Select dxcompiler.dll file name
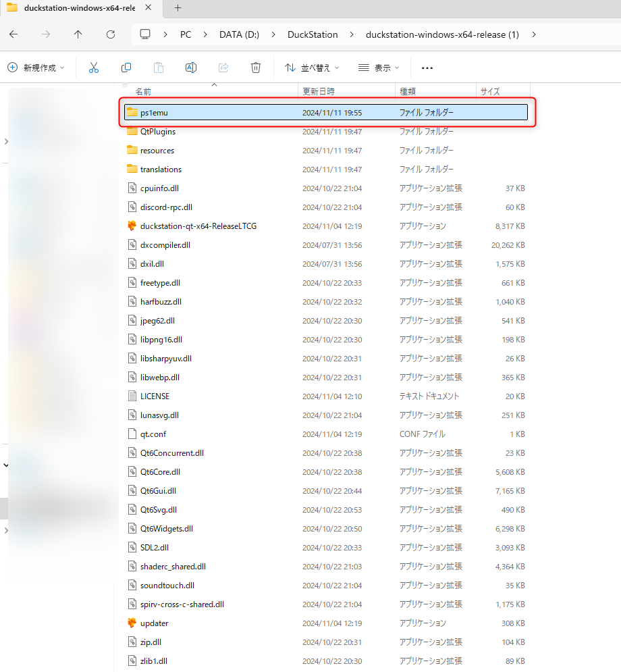Image resolution: width=621 pixels, height=672 pixels. click(x=165, y=244)
